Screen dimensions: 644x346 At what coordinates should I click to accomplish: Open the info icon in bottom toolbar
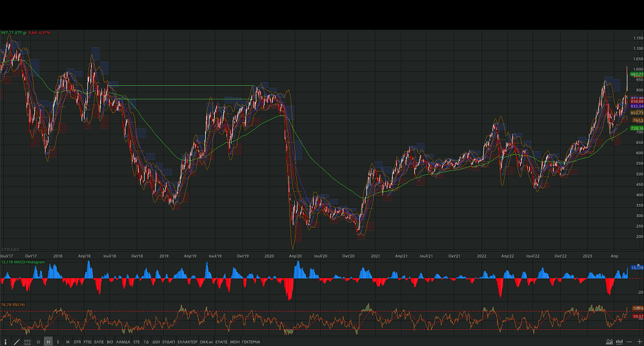(5, 342)
